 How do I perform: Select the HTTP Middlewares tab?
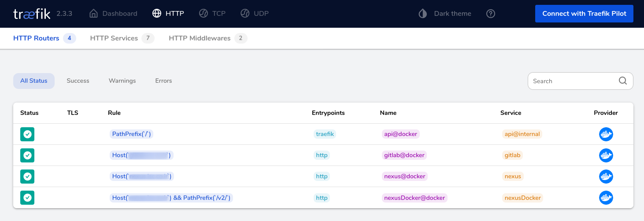pyautogui.click(x=208, y=38)
